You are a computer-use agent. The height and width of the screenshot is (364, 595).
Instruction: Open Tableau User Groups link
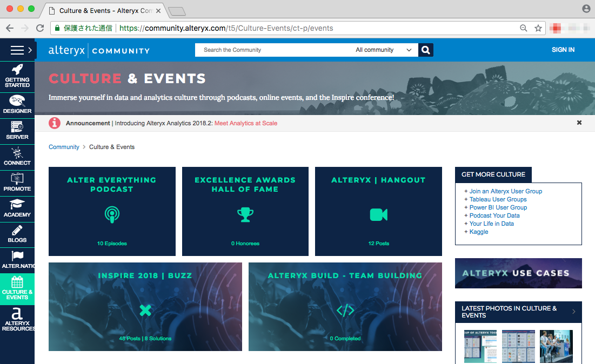click(498, 199)
